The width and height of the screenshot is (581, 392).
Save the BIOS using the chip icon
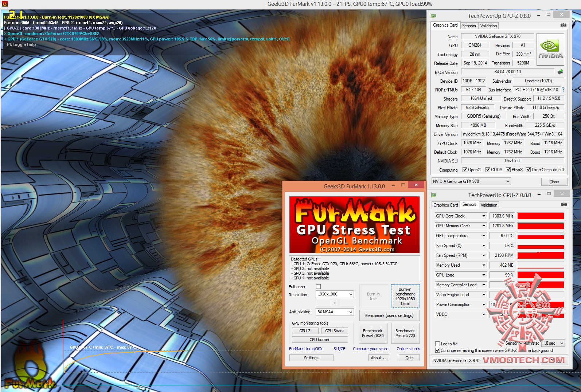pyautogui.click(x=560, y=72)
